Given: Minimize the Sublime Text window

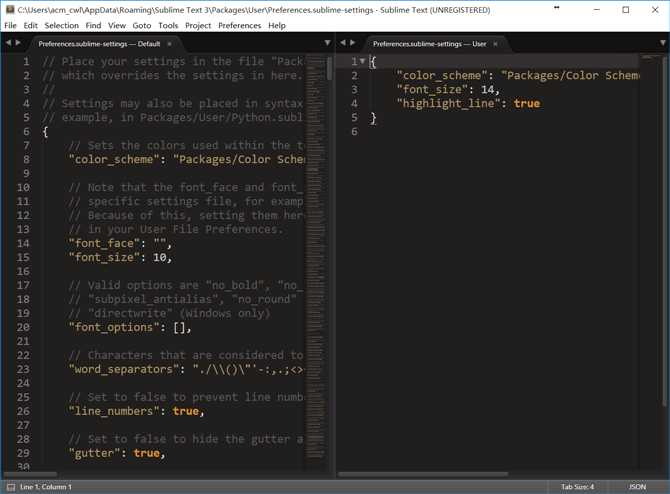Looking at the screenshot, I should tap(597, 9).
